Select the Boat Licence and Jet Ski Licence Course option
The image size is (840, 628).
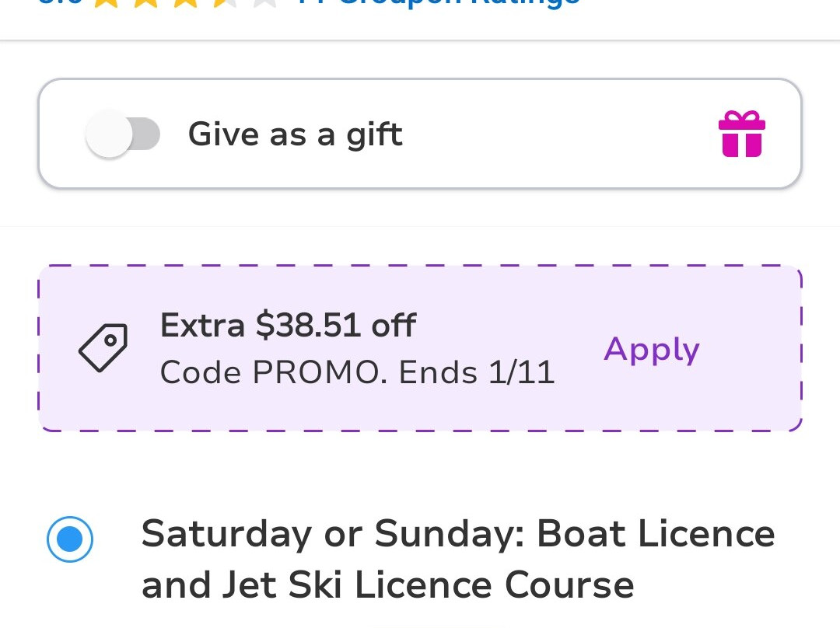point(457,559)
